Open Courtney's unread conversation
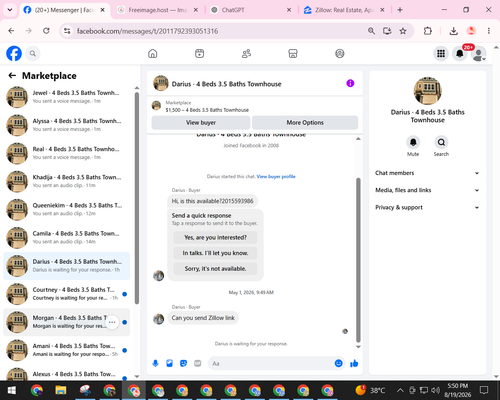This screenshot has height=400, width=500. tap(67, 294)
